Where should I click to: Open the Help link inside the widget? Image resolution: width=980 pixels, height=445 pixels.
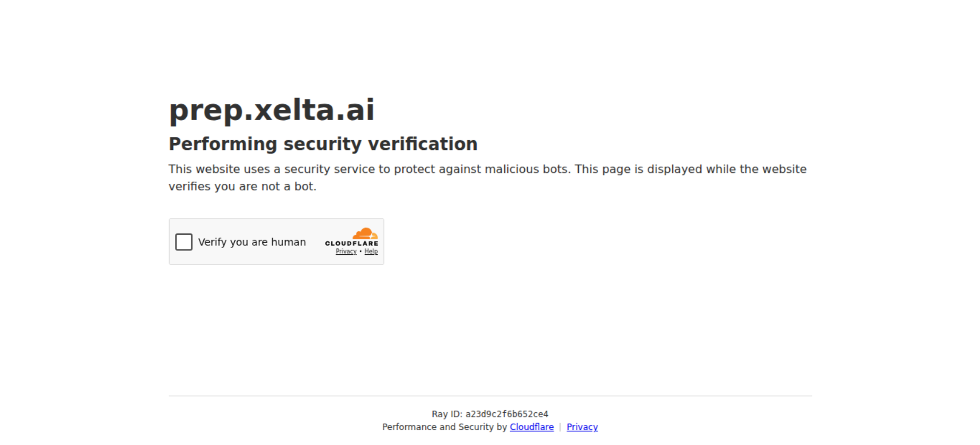click(x=371, y=251)
